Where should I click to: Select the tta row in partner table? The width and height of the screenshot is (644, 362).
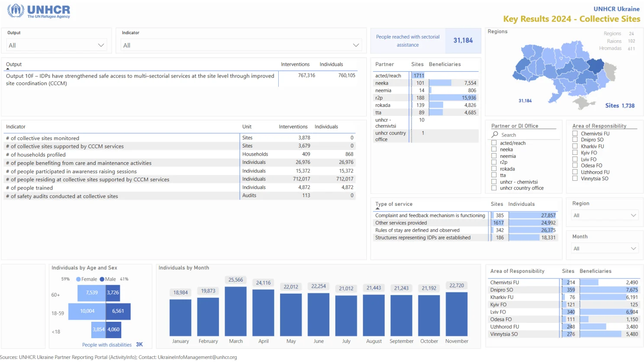[426, 112]
